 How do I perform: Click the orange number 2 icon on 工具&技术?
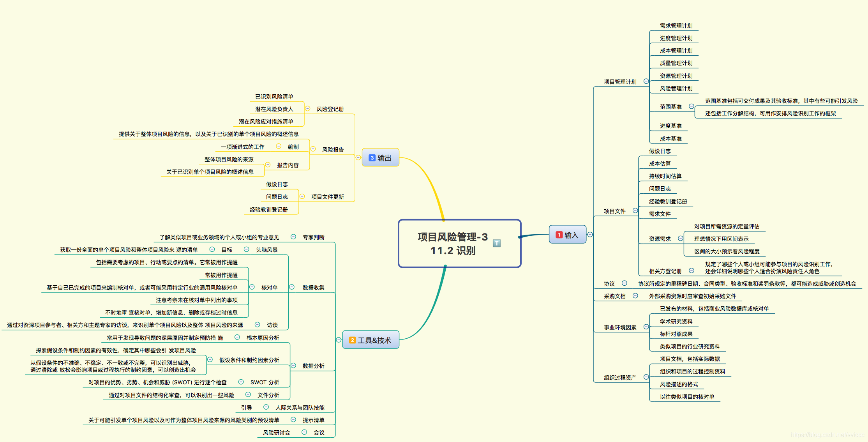[x=352, y=340]
